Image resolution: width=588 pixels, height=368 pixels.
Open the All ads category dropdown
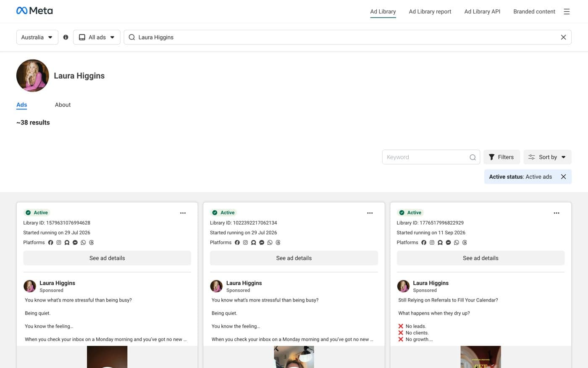point(97,37)
